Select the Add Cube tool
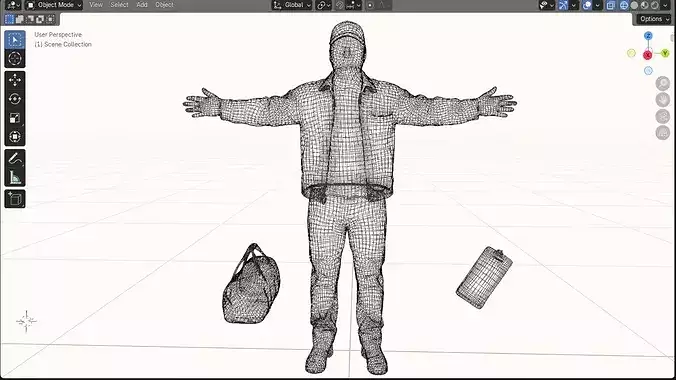The height and width of the screenshot is (380, 676). coord(15,199)
